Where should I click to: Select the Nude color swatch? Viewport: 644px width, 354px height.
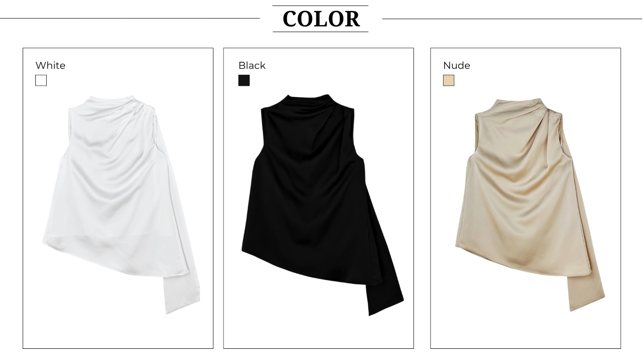click(448, 81)
